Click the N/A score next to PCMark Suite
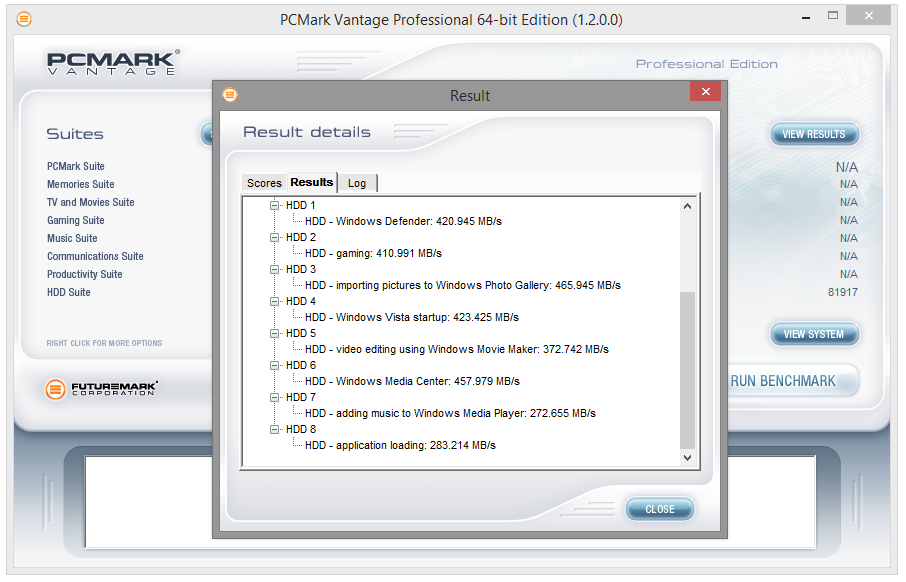 point(846,168)
